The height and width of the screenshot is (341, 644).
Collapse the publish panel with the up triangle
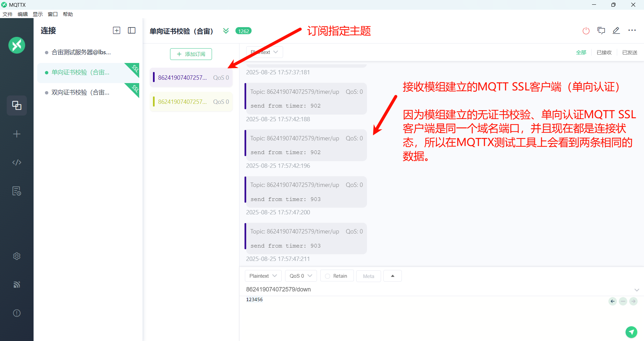(x=392, y=276)
